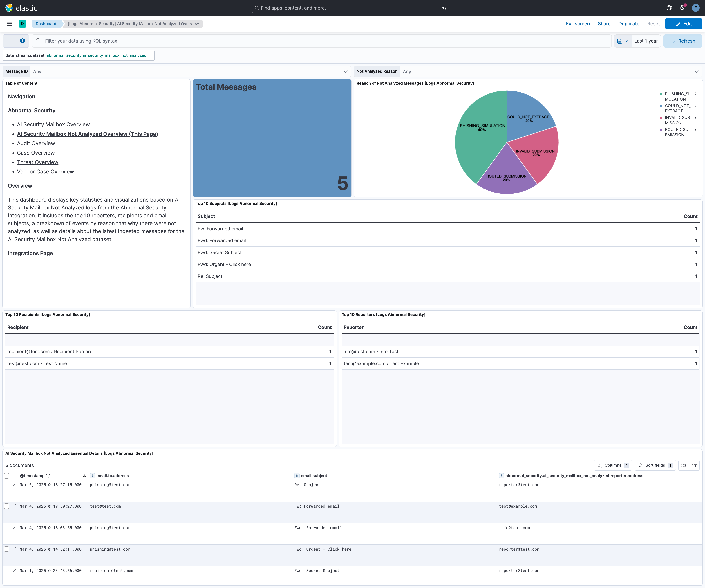Click the Share menu item

[604, 24]
